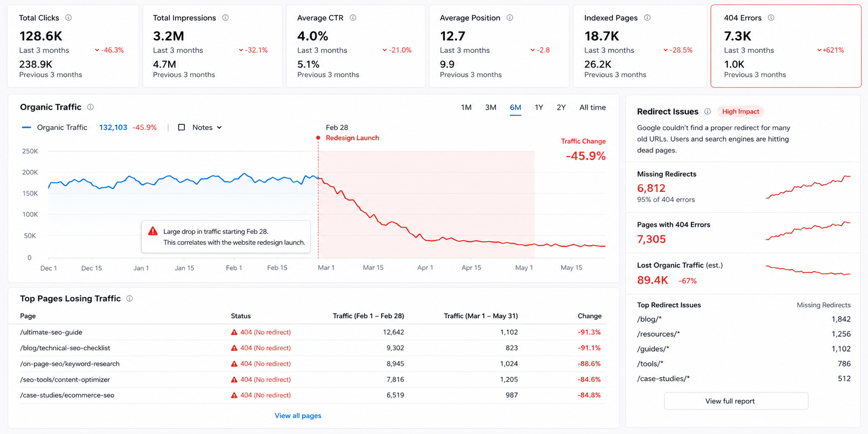Image resolution: width=868 pixels, height=434 pixels.
Task: Select the 6M time range tab
Action: [x=515, y=107]
